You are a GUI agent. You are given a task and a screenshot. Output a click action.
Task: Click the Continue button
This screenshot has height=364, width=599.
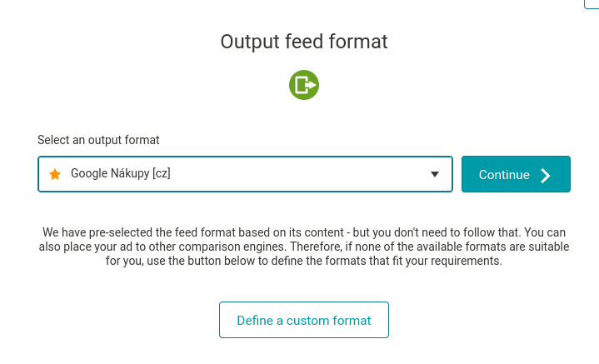click(516, 174)
